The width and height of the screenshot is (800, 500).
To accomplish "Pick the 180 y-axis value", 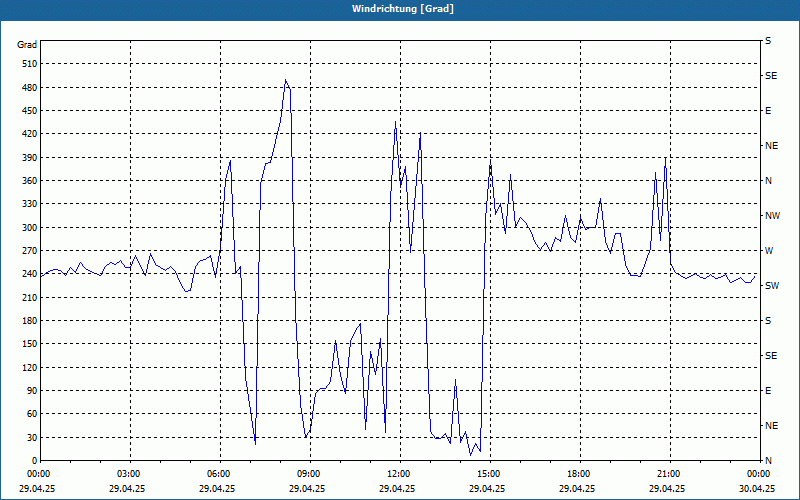I will click(x=30, y=321).
